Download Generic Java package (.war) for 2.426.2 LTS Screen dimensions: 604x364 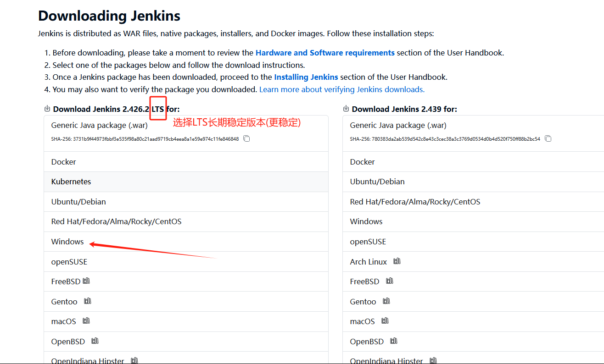pos(186,133)
